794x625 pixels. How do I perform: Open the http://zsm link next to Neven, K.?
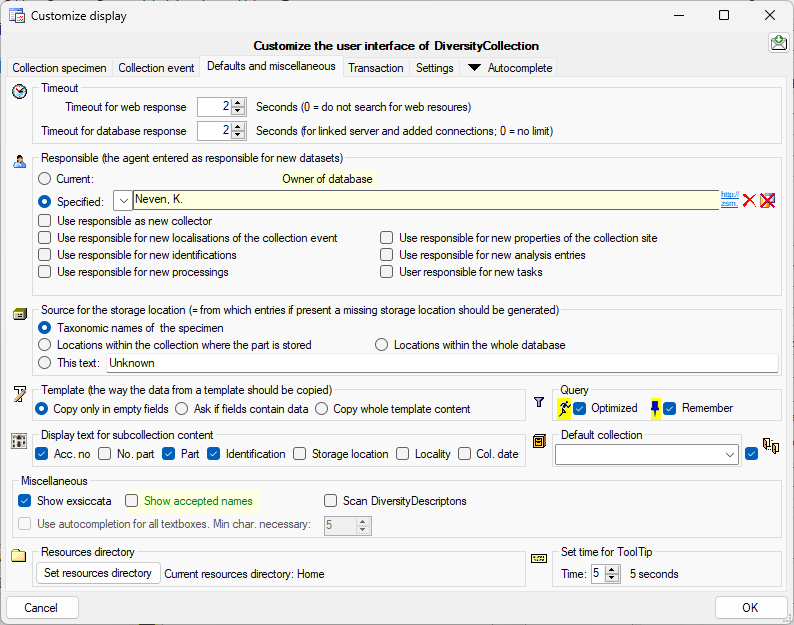click(730, 200)
